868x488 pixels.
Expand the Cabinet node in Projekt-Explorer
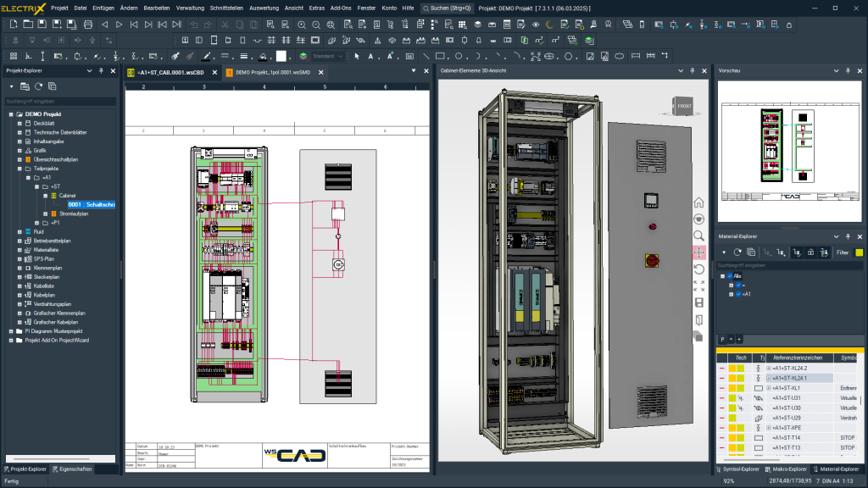point(46,195)
